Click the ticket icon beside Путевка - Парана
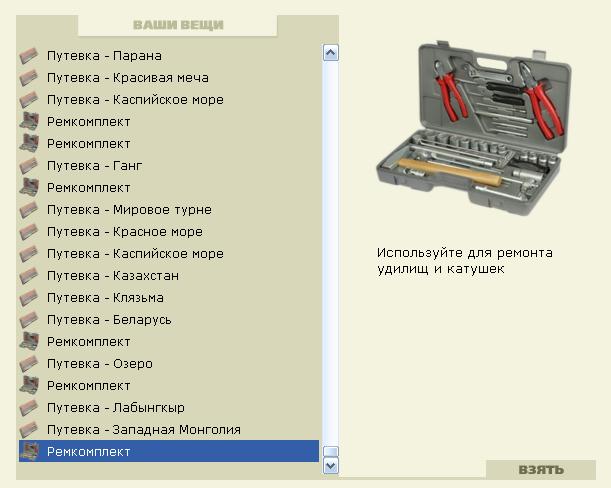 (x=29, y=56)
